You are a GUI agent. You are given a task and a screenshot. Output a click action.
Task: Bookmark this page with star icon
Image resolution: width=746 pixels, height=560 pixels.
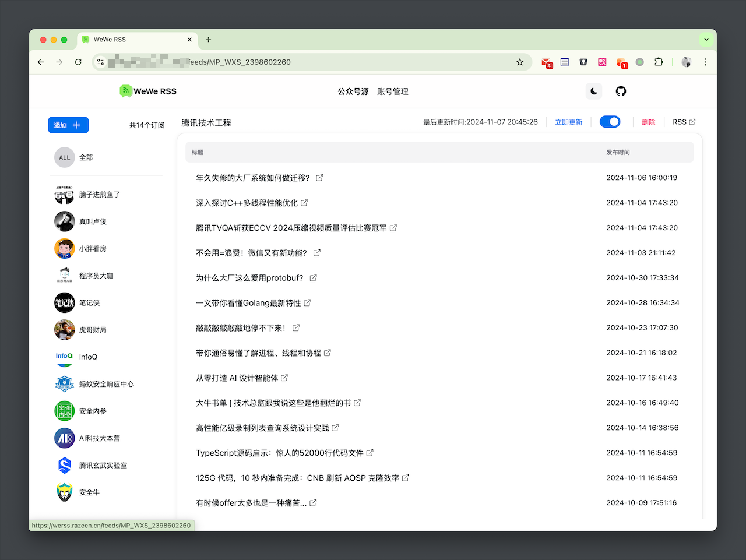520,62
